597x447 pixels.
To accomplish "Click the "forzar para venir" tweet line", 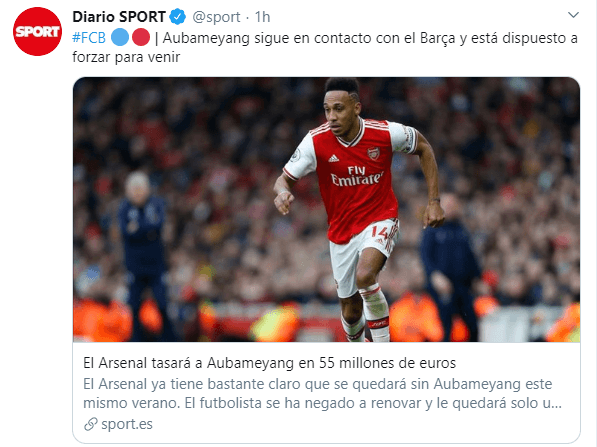I will click(126, 57).
